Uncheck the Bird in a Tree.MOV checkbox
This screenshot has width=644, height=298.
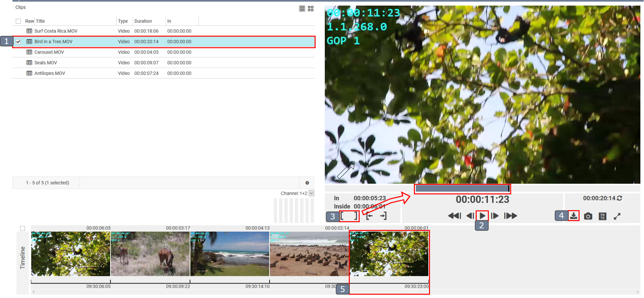(x=18, y=42)
